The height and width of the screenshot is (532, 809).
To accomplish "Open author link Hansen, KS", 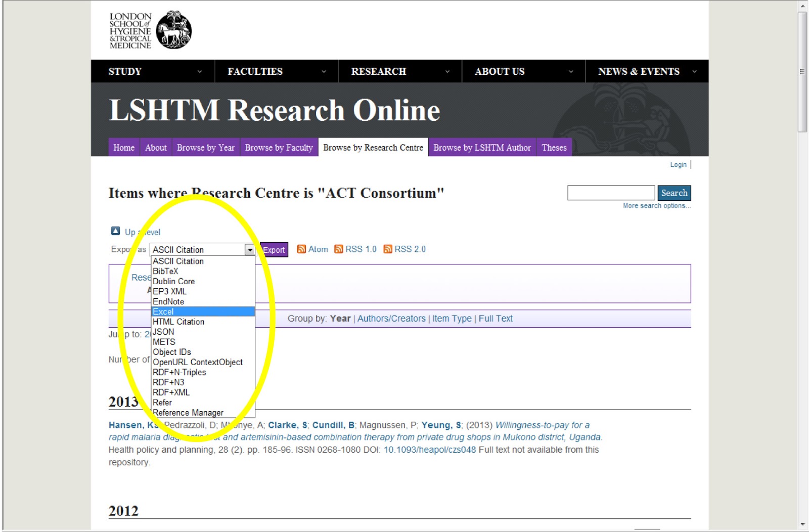I will pos(133,425).
